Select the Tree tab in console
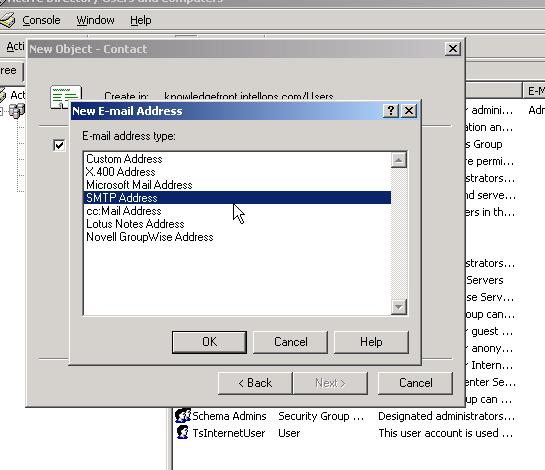Viewport: 545px width, 470px height. coord(11,71)
